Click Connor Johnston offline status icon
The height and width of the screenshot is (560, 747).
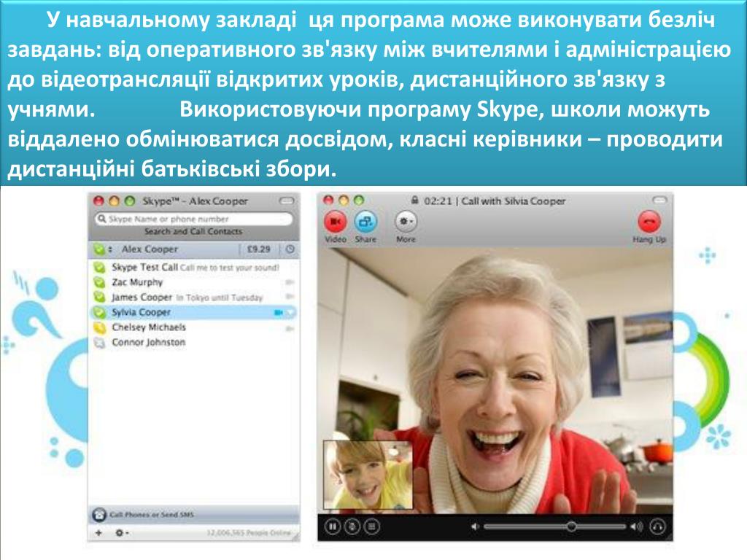click(99, 343)
